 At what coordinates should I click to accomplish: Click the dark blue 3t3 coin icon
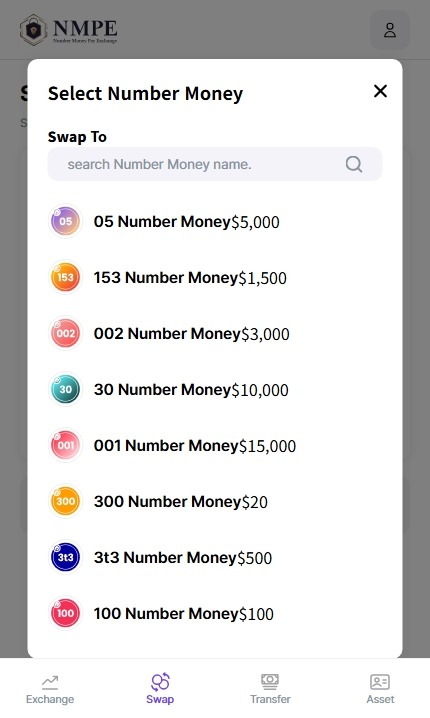pos(65,557)
